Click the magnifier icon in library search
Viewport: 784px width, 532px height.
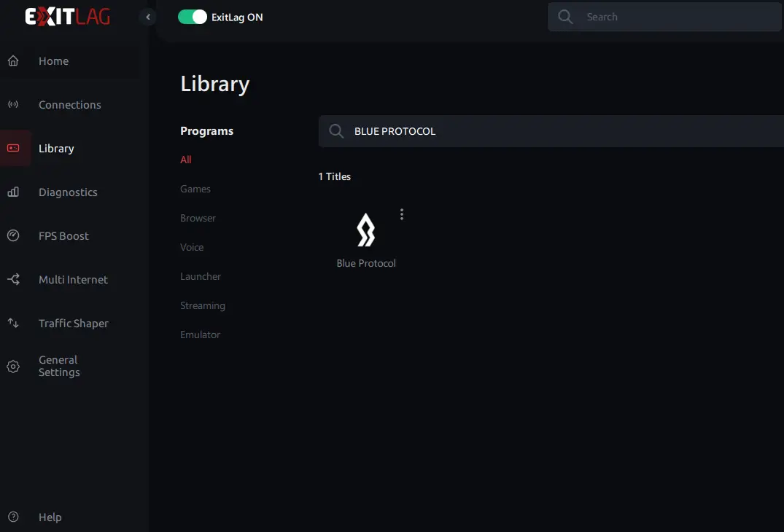336,131
